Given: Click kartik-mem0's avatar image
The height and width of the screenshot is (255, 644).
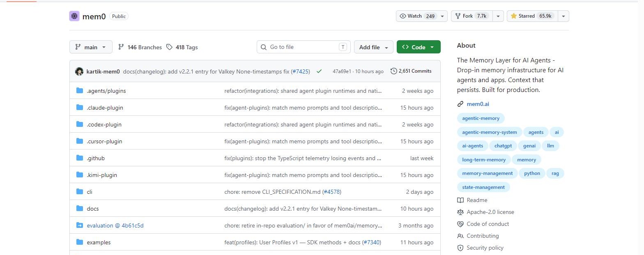Looking at the screenshot, I should tap(79, 71).
